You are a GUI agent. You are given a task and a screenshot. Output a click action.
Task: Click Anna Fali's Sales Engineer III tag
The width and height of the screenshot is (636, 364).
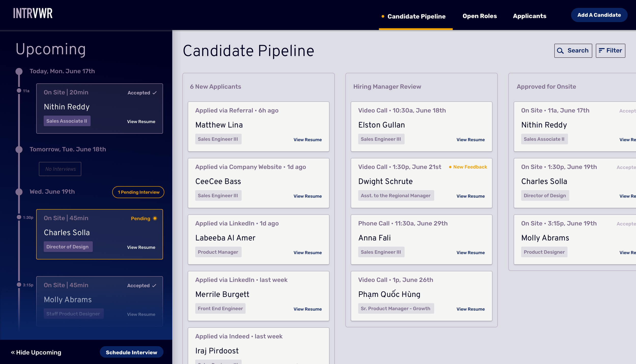pyautogui.click(x=381, y=252)
